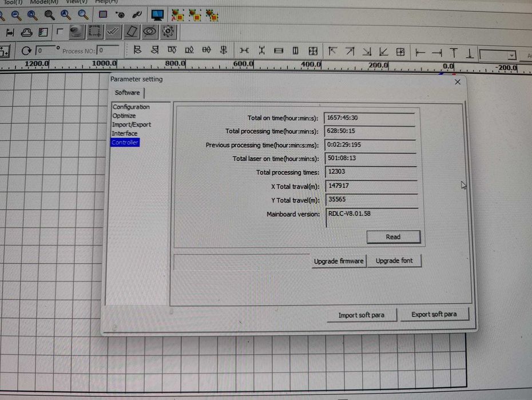The width and height of the screenshot is (532, 400).
Task: Click the Read button
Action: coord(393,237)
